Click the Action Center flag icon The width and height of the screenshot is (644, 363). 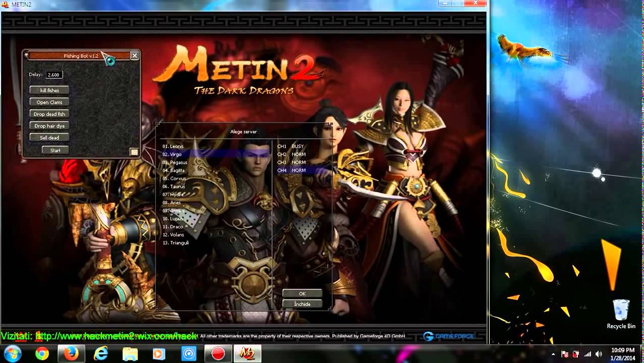click(565, 354)
